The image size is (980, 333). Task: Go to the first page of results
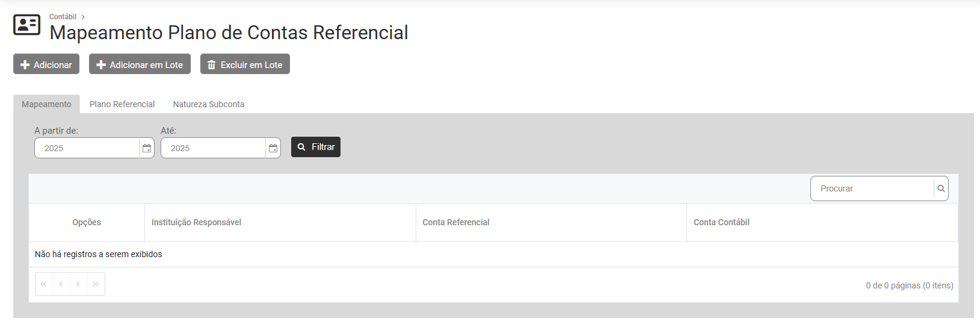44,284
